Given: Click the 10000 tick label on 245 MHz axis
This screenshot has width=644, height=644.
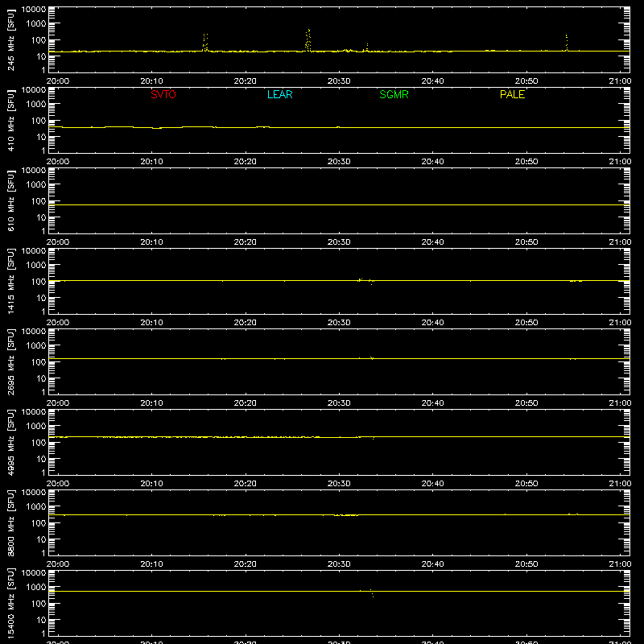Looking at the screenshot, I should pyautogui.click(x=34, y=10).
